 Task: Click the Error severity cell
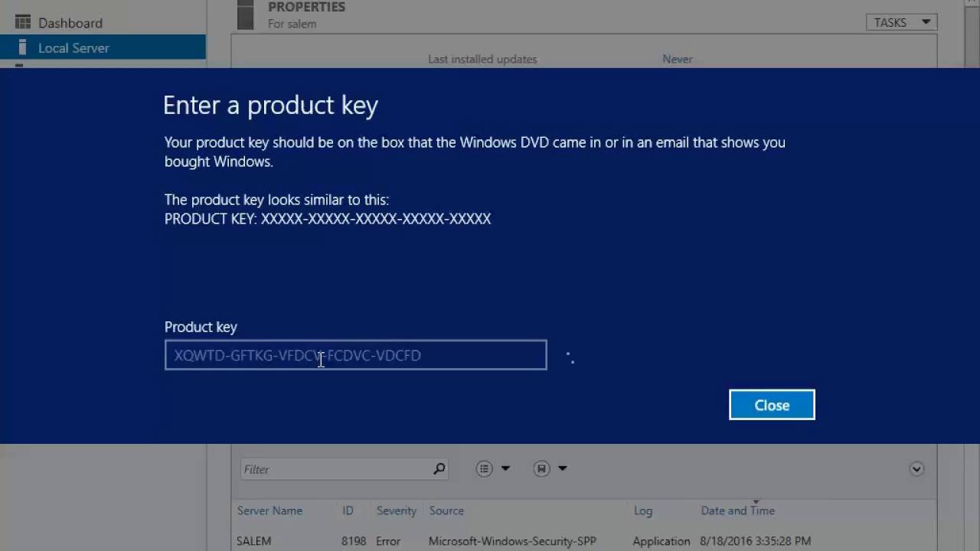(388, 541)
